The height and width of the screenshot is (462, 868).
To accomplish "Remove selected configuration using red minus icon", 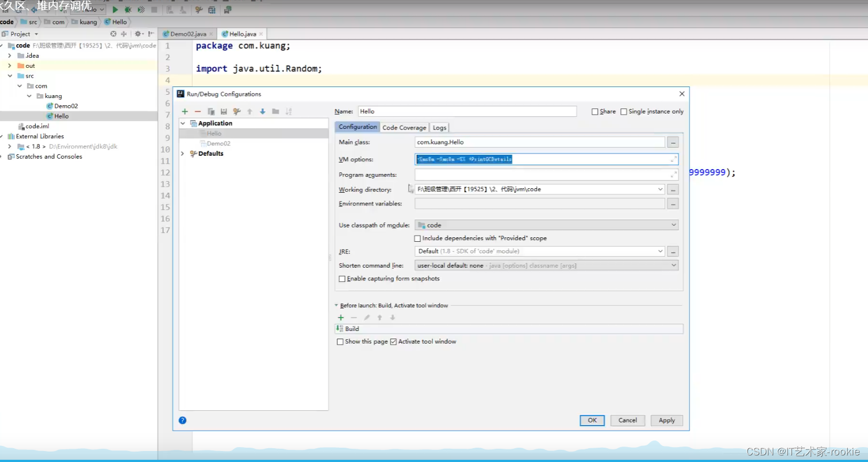I will [197, 112].
